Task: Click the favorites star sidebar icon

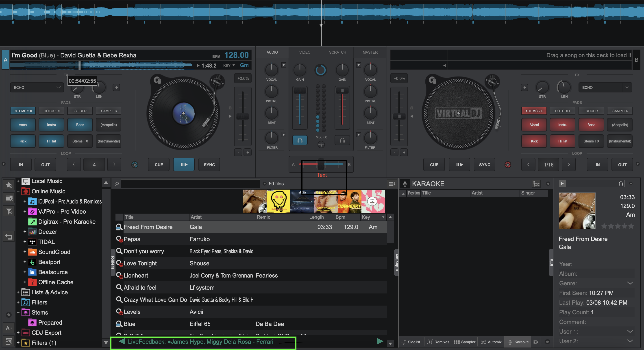Action: (x=9, y=185)
